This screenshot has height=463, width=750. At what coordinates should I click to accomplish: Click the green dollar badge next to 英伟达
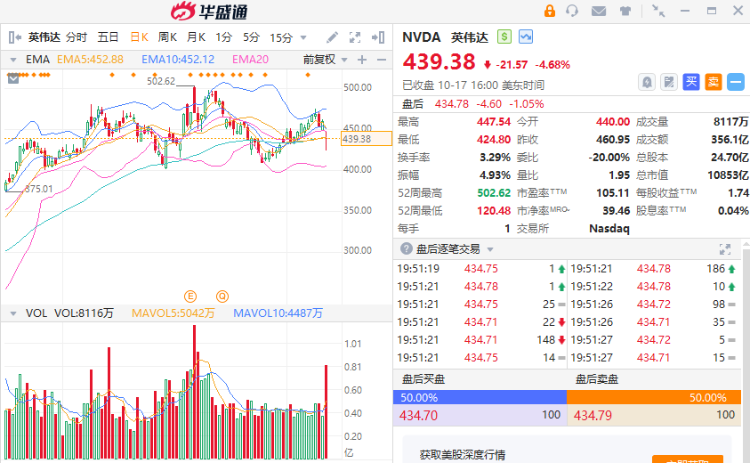point(504,37)
